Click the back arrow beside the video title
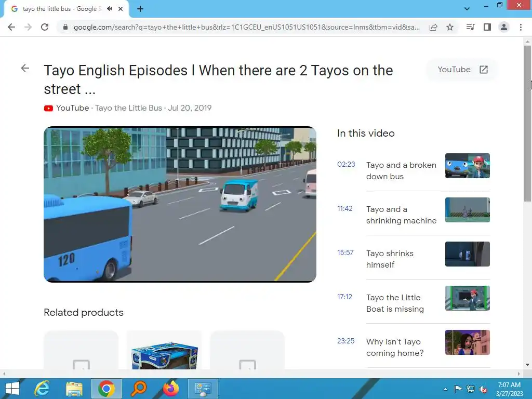Image resolution: width=532 pixels, height=399 pixels. (x=25, y=68)
